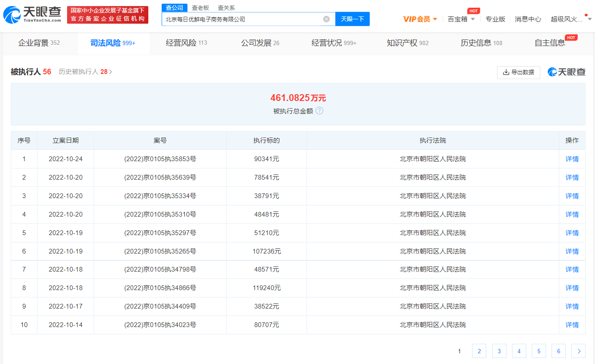Go to page 5 of results
Image resolution: width=595 pixels, height=364 pixels.
[x=539, y=351]
